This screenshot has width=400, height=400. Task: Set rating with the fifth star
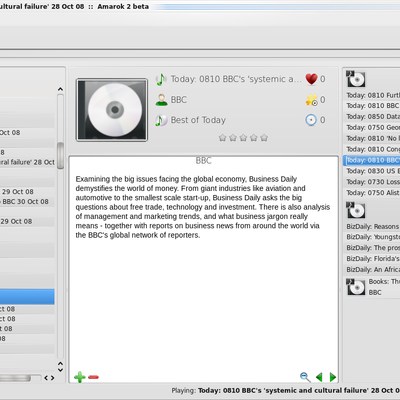tap(264, 138)
